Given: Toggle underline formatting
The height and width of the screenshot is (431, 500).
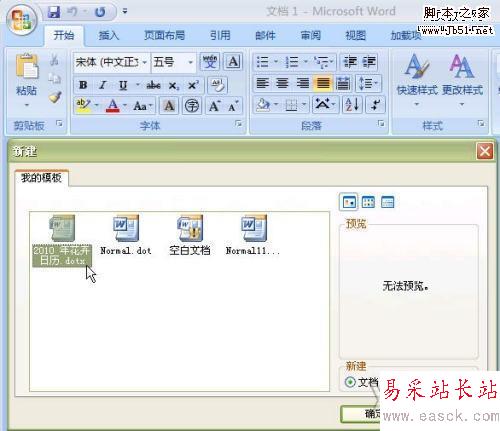Looking at the screenshot, I should pyautogui.click(x=123, y=85).
